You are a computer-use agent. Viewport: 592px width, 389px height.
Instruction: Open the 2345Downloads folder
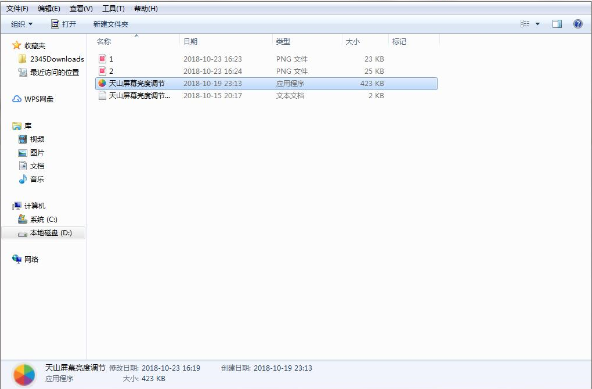click(51, 59)
